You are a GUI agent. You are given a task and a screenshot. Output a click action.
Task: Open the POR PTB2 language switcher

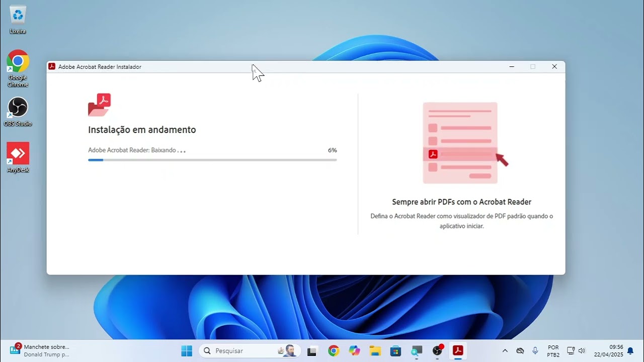553,351
